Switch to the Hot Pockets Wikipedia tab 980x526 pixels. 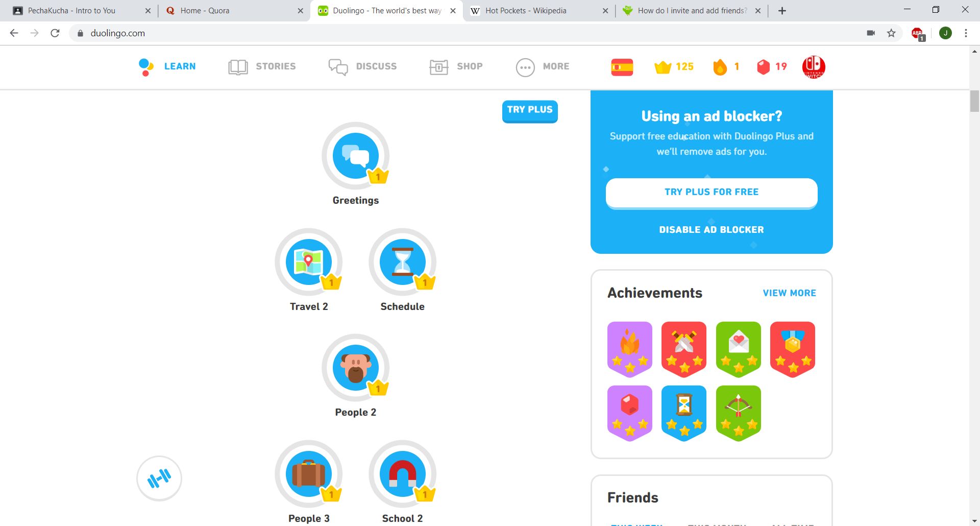[526, 10]
